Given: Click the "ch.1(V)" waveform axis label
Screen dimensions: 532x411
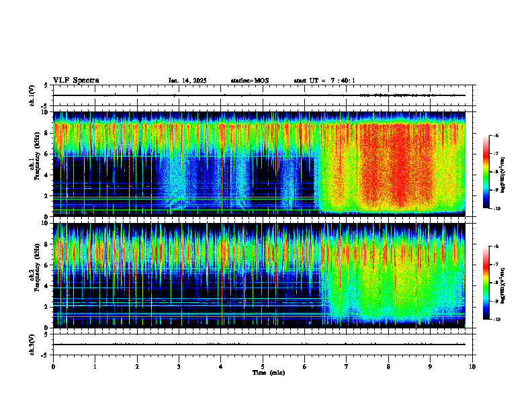Looking at the screenshot, I should tap(32, 95).
